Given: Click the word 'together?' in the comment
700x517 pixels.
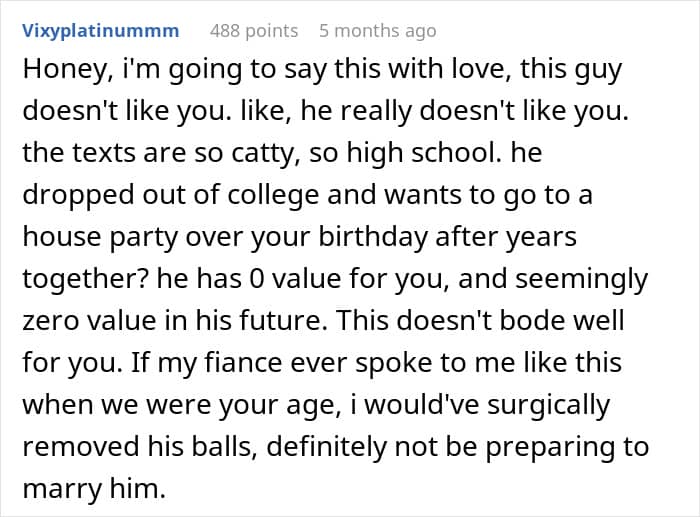Looking at the screenshot, I should tap(73, 278).
